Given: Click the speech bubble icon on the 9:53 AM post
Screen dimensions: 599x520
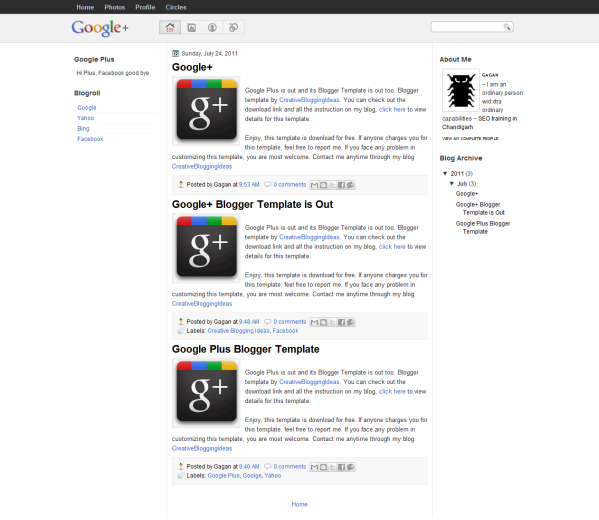Looking at the screenshot, I should (x=268, y=185).
